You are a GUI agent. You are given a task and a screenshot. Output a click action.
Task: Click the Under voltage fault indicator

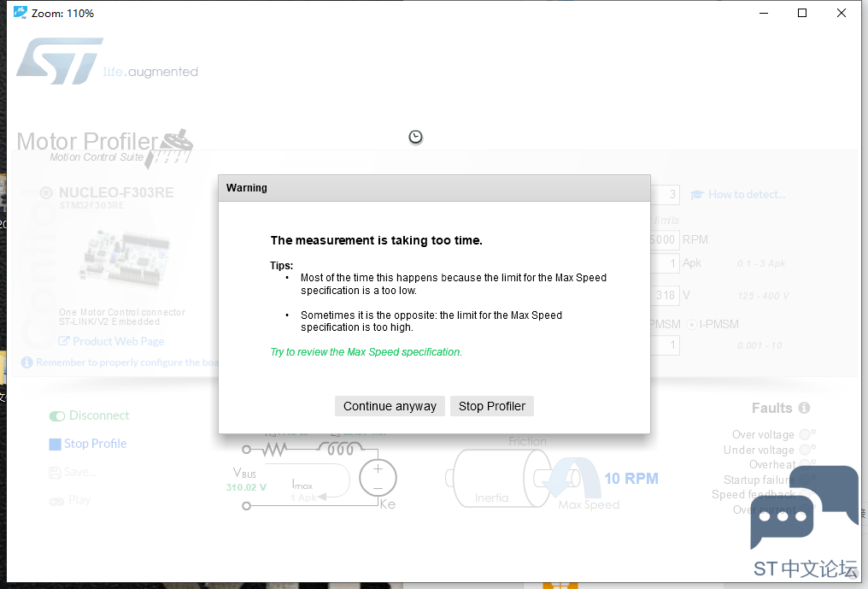tap(805, 450)
